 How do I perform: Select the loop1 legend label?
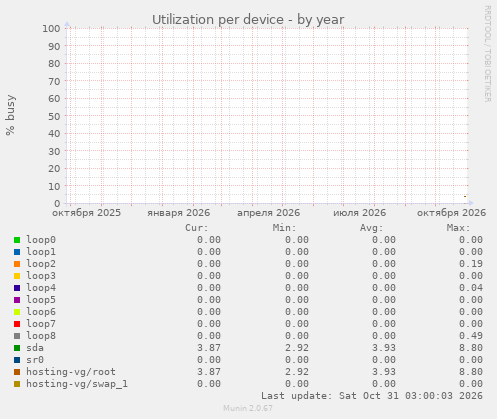[41, 252]
